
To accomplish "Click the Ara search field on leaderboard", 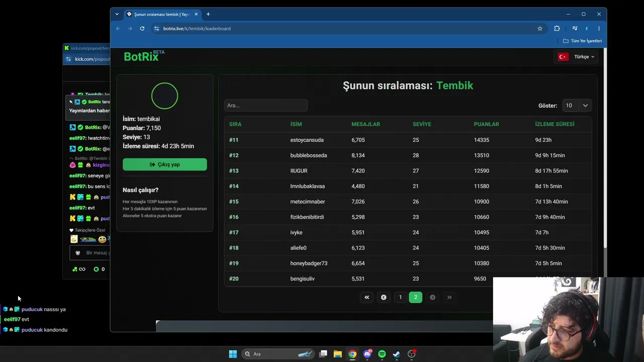I will point(266,106).
